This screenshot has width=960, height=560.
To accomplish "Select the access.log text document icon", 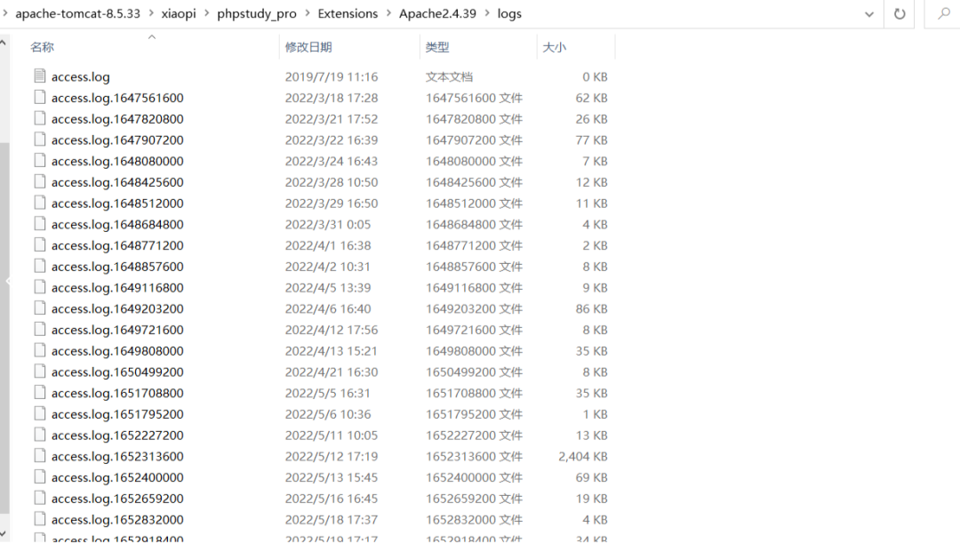I will pyautogui.click(x=40, y=76).
